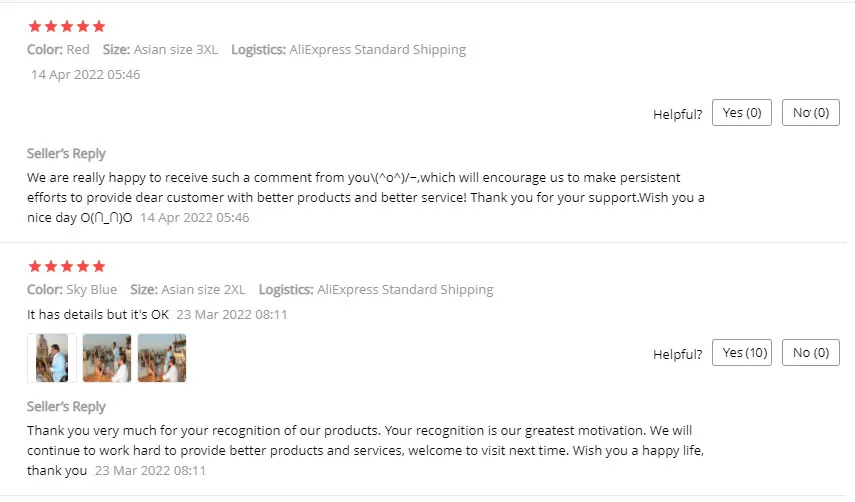Click the fifth star of the Sky Blue review rating
The image size is (855, 502).
click(x=98, y=266)
